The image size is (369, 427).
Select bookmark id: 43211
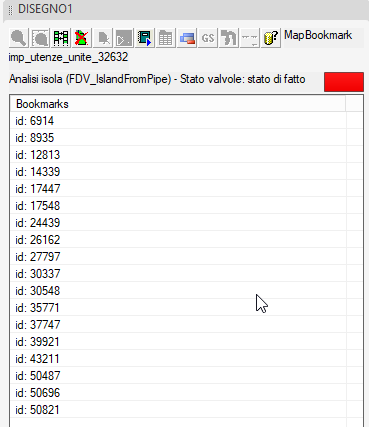[178, 359]
